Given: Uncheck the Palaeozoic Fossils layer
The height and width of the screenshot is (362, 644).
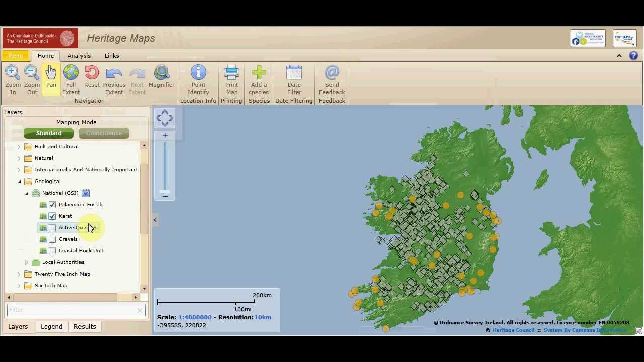Looking at the screenshot, I should click(52, 205).
